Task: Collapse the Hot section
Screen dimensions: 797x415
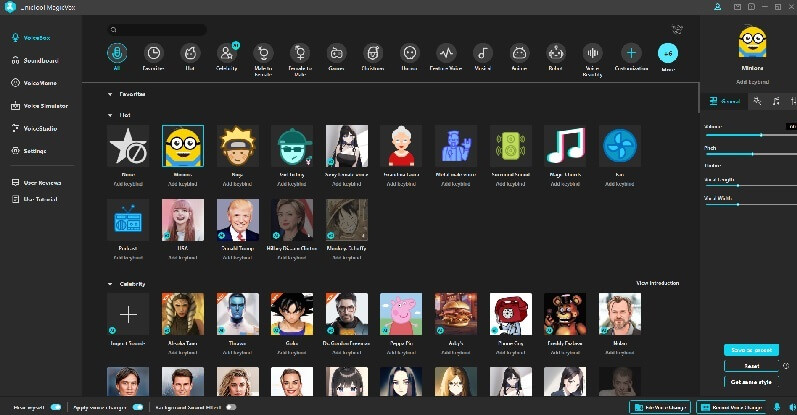Action: [x=110, y=115]
